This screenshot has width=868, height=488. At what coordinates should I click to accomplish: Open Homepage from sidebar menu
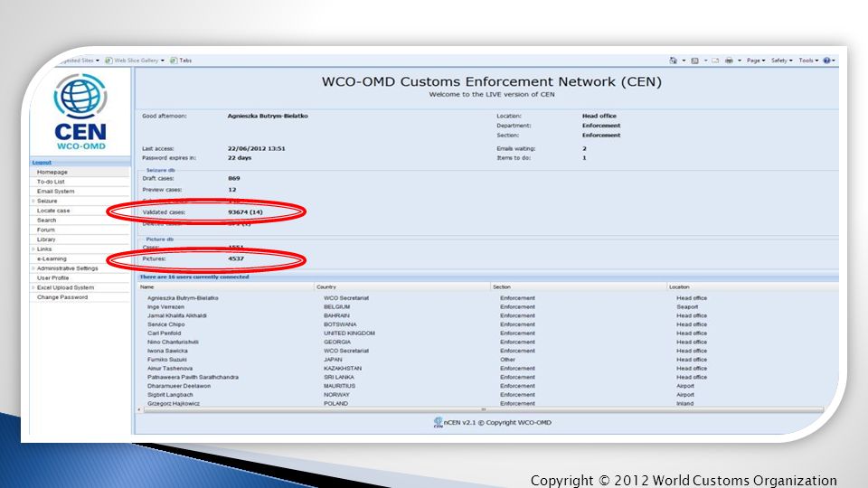pyautogui.click(x=52, y=172)
